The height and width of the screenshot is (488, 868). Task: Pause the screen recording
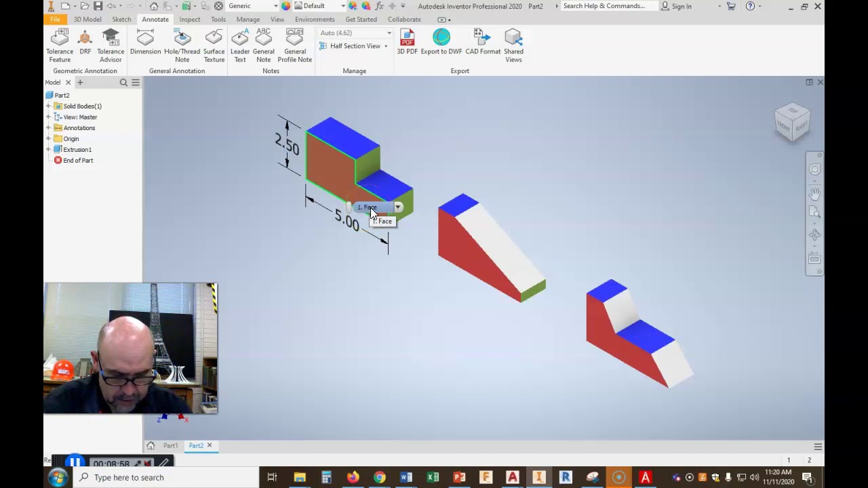[x=75, y=464]
